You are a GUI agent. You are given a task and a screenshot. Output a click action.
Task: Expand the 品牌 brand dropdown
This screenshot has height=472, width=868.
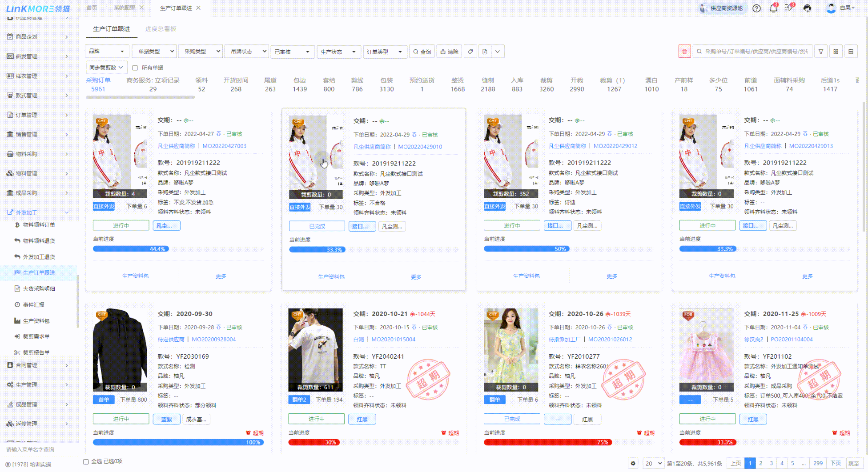pos(107,52)
